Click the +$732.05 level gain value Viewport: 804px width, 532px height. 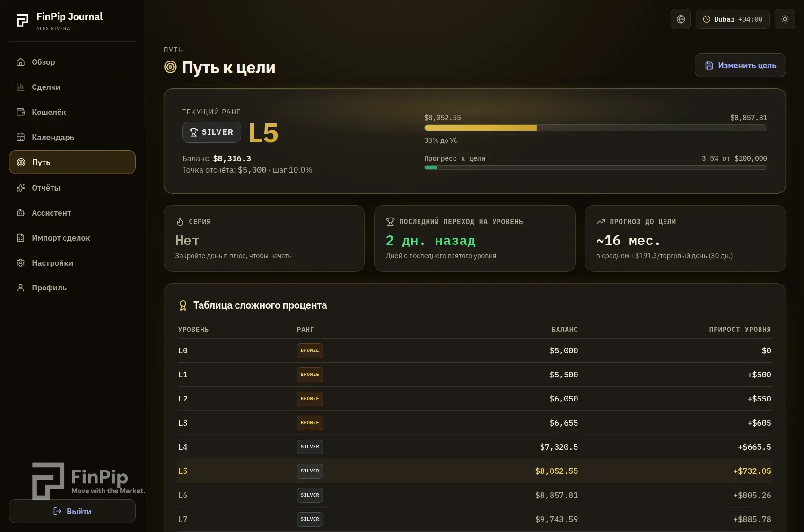[x=752, y=471]
